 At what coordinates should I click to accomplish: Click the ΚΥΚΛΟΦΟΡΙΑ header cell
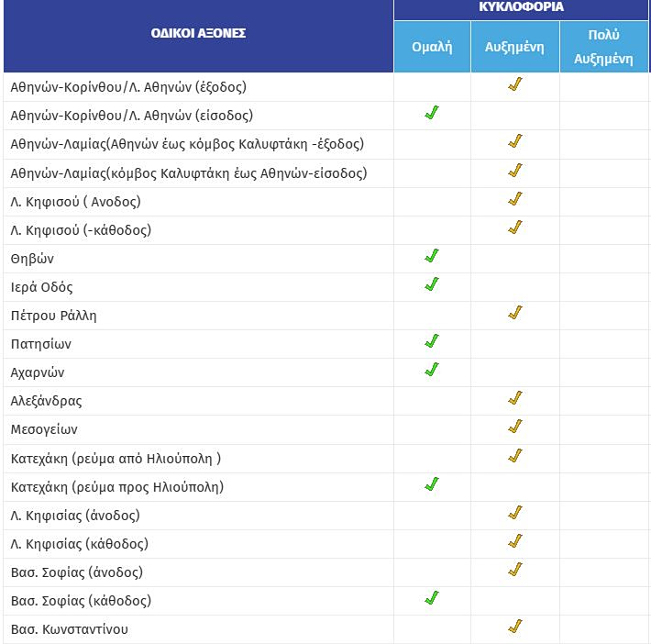[x=521, y=7]
